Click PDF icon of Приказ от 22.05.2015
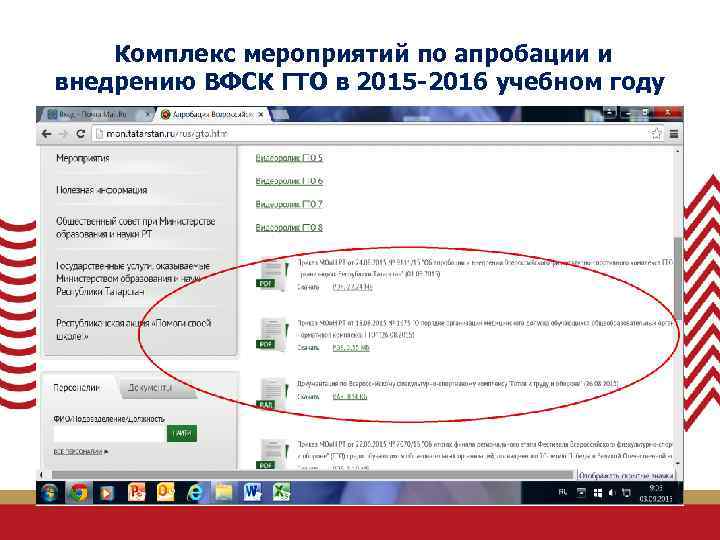 [273, 454]
